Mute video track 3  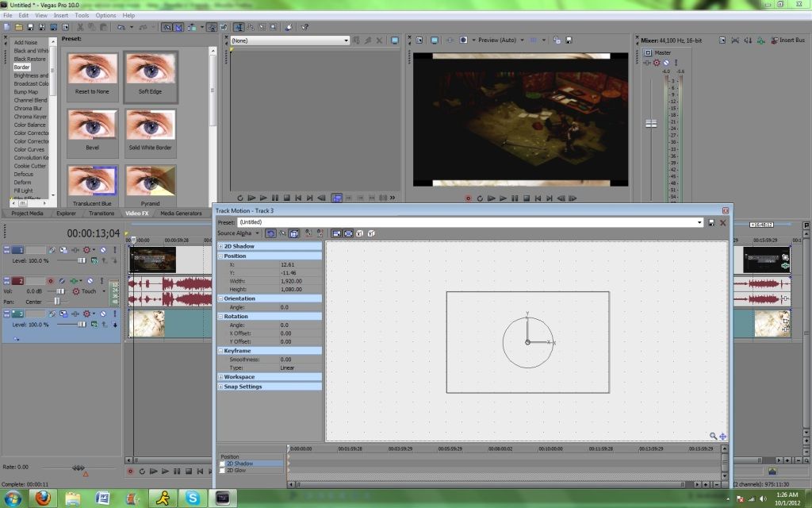pyautogui.click(x=103, y=314)
